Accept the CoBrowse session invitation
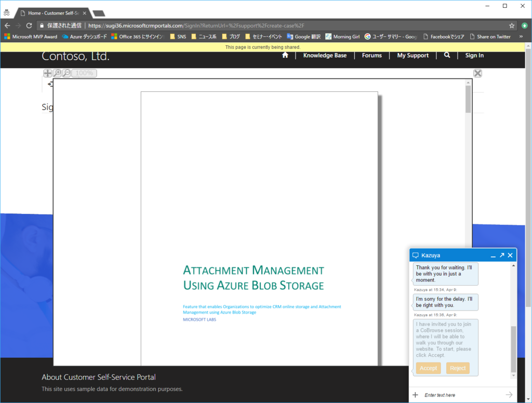 click(x=428, y=368)
